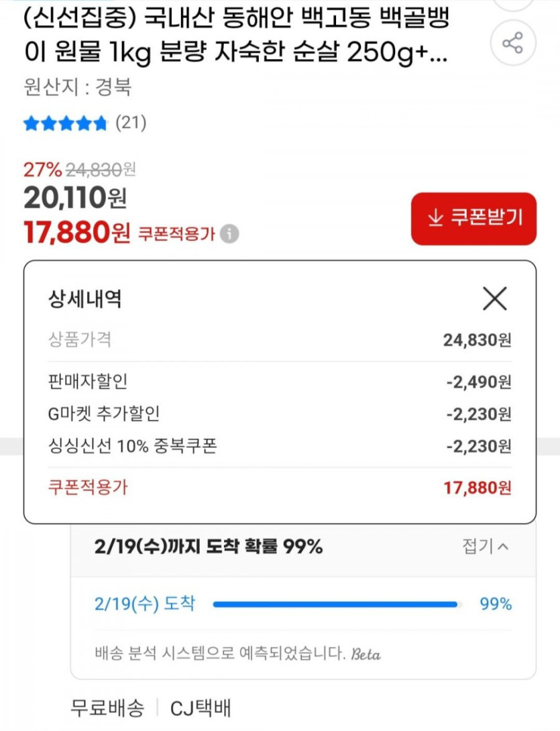Tap the 무료배송 label
Image resolution: width=560 pixels, height=731 pixels.
[x=107, y=708]
